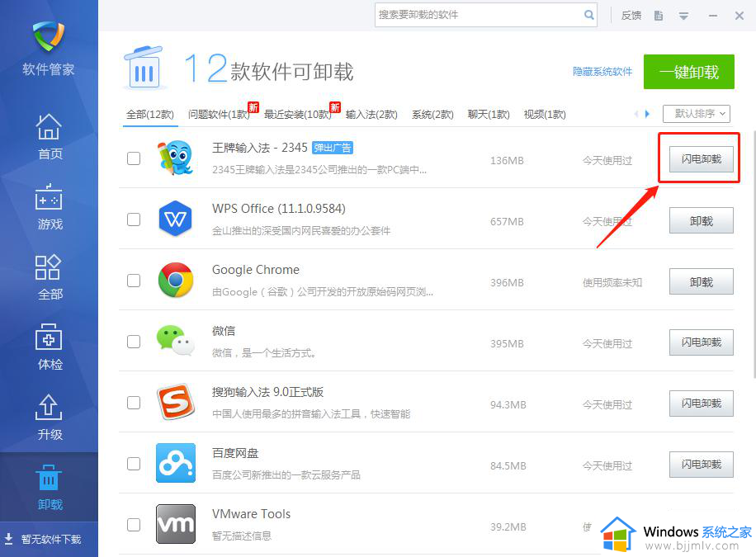Check the 搜狗输入法 checkbox
This screenshot has width=756, height=557.
[x=134, y=402]
